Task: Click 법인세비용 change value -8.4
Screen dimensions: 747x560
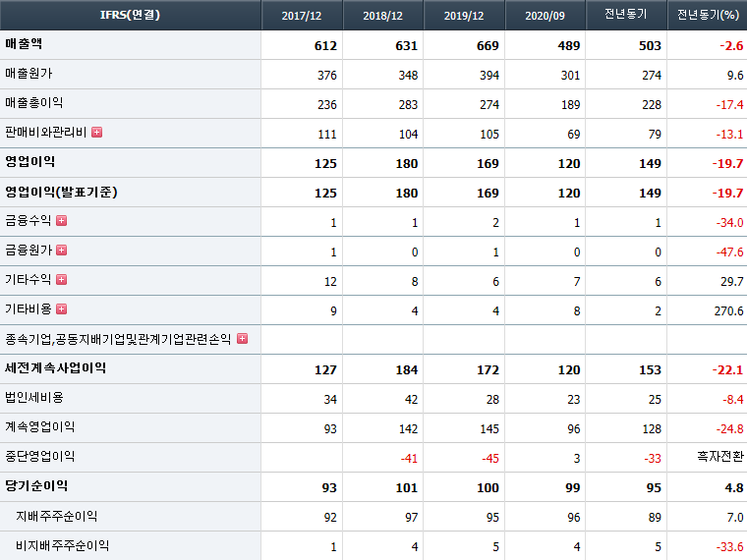Action: point(732,400)
